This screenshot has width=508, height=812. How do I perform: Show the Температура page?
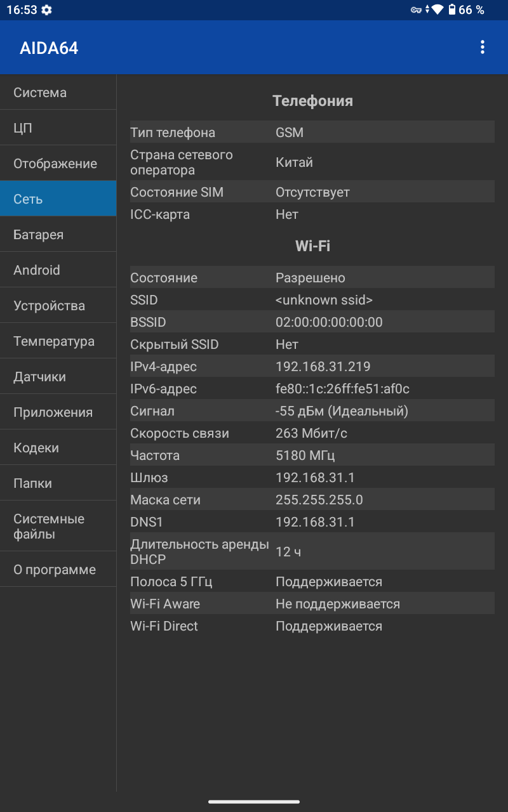[x=58, y=341]
